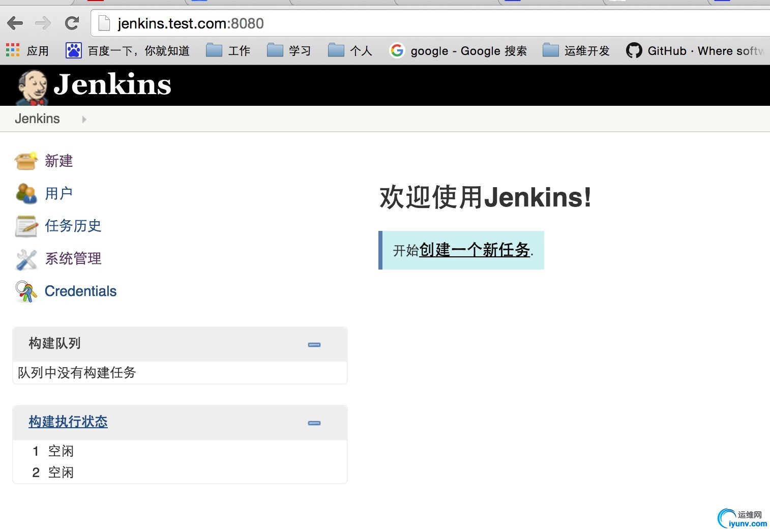Click the page icon in the address bar
This screenshot has height=532, width=770.
click(x=104, y=23)
